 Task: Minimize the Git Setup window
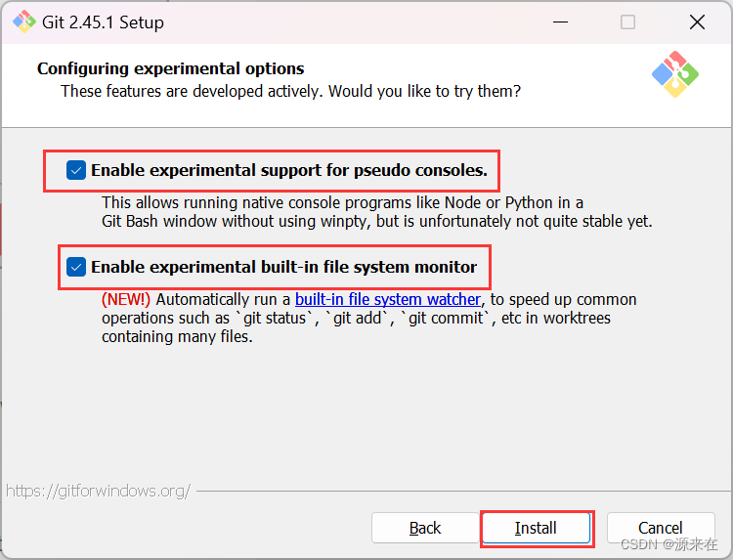click(x=560, y=22)
